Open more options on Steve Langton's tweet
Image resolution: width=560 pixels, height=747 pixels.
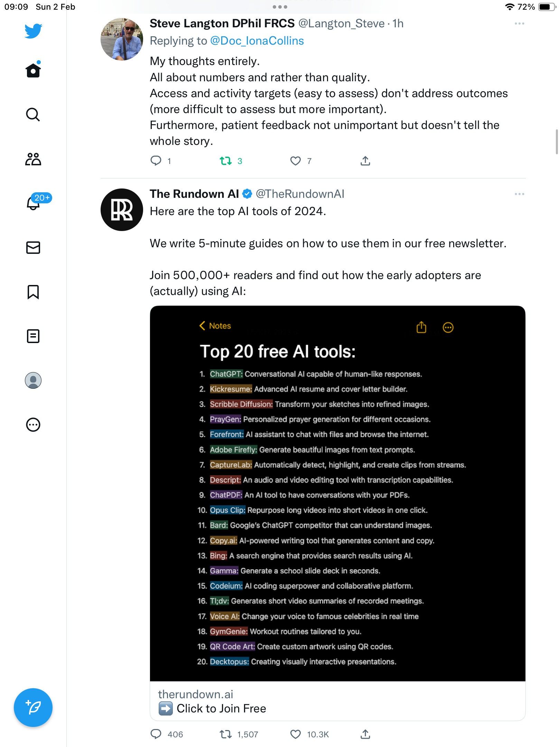click(520, 24)
